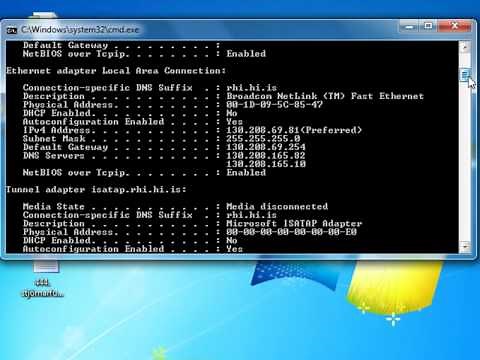
Task: Click the DNS suffix rhi.hi.is under Ethernet adapter
Action: coord(252,88)
